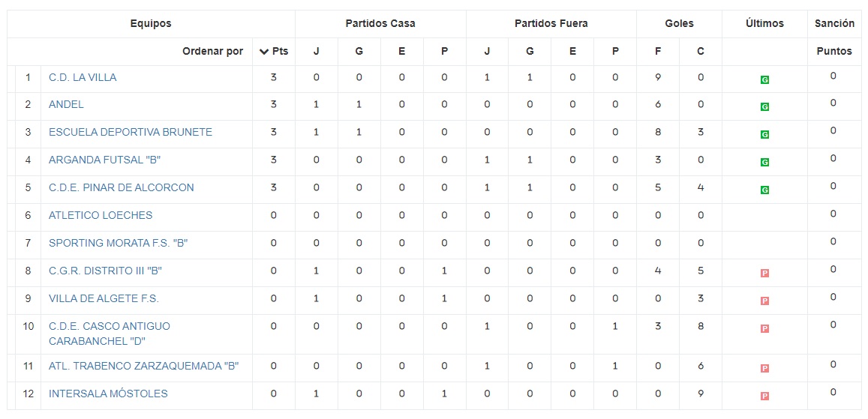
Task: Click the chevron arrow beside Pts
Action: point(263,52)
